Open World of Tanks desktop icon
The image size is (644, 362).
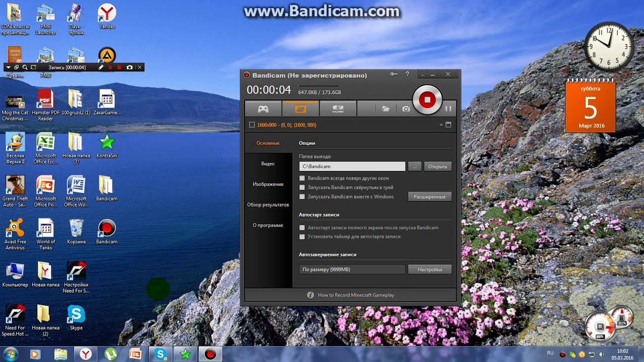click(x=45, y=234)
